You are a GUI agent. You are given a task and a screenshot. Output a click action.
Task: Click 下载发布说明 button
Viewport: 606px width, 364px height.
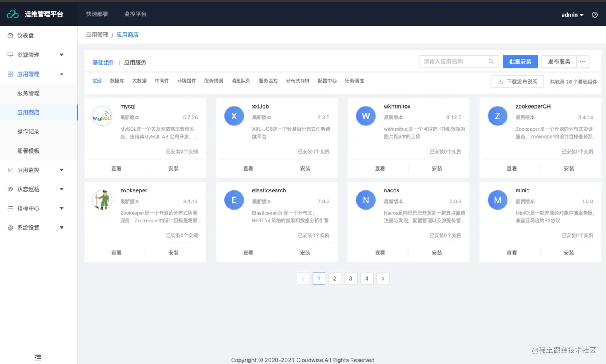coord(518,82)
